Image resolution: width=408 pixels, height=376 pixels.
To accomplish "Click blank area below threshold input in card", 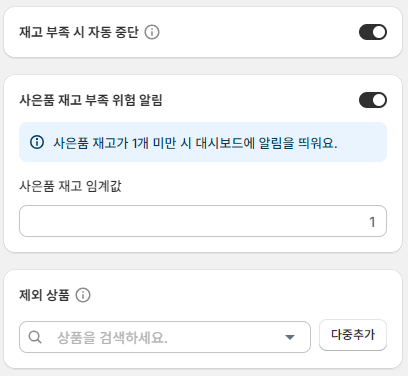I will [203, 244].
